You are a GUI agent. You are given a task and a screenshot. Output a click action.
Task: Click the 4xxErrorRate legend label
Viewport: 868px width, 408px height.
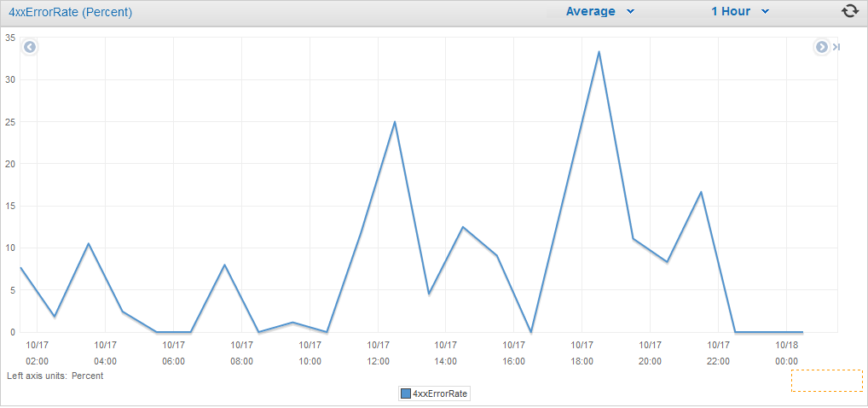point(441,393)
